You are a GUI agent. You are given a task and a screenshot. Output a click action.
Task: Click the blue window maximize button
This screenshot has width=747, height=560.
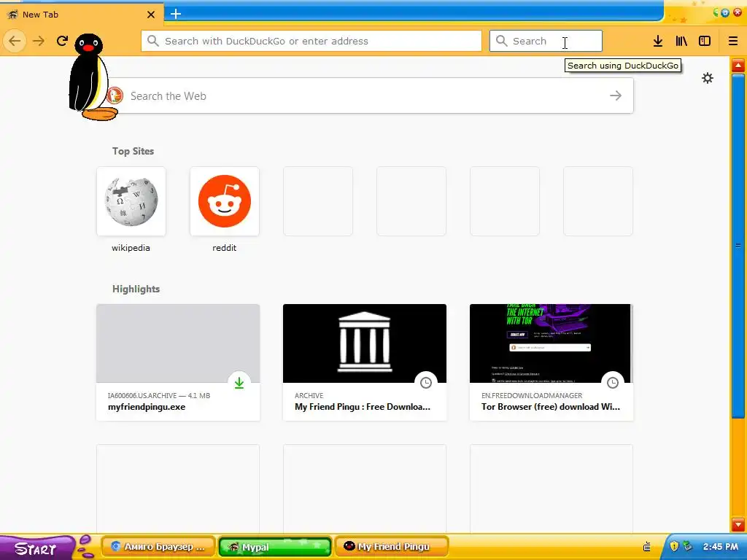(725, 13)
